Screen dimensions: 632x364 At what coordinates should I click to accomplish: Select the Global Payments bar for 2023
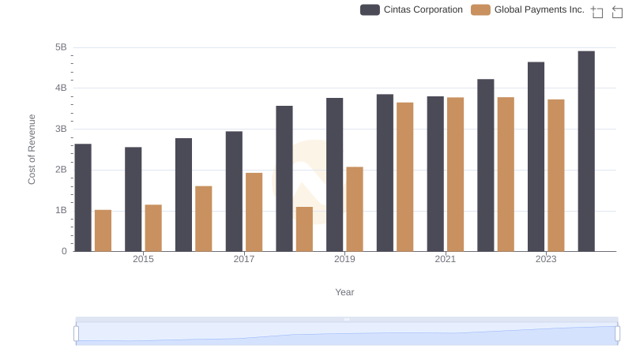point(556,175)
